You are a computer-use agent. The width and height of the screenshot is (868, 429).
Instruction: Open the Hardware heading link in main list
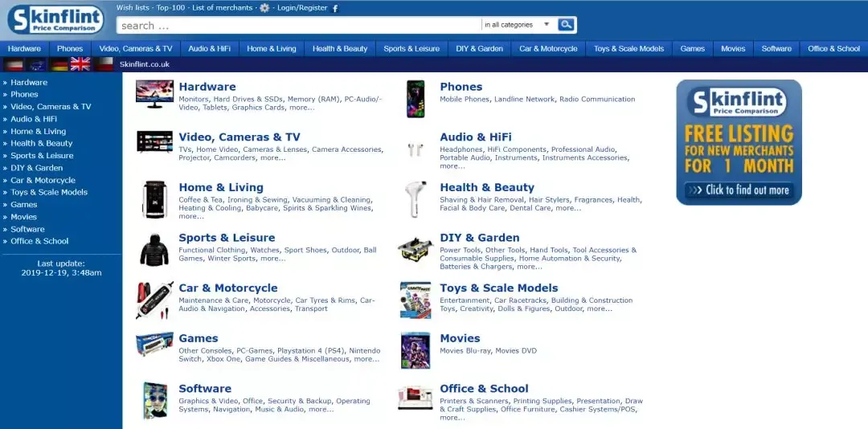(x=207, y=87)
